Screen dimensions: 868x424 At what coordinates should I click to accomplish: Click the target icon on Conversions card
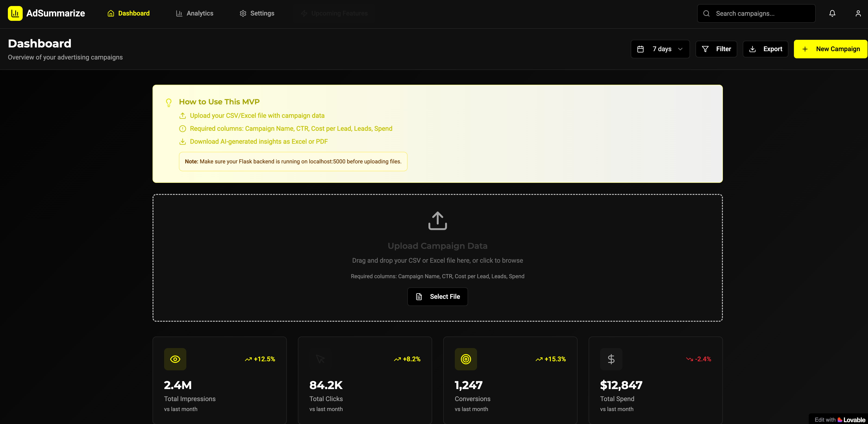[466, 359]
